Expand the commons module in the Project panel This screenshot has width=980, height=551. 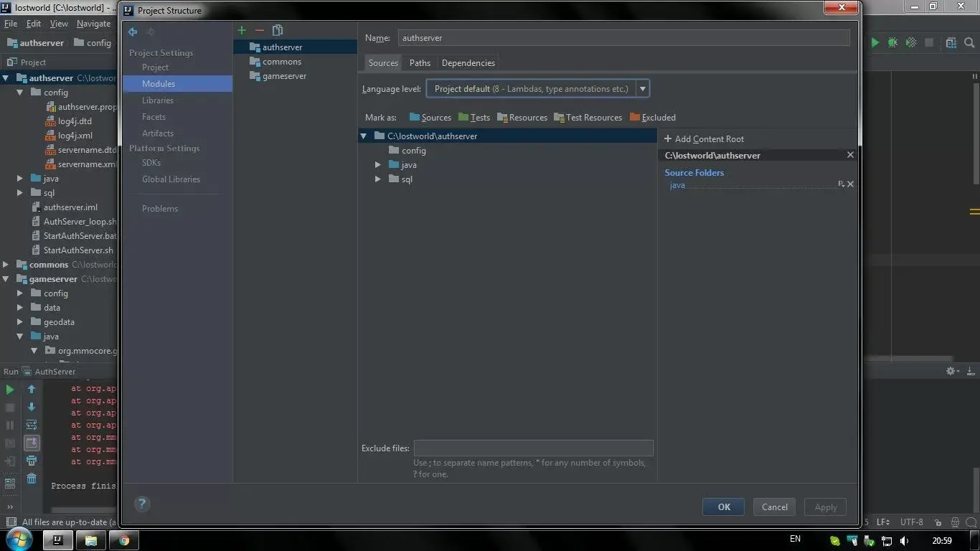(6, 265)
